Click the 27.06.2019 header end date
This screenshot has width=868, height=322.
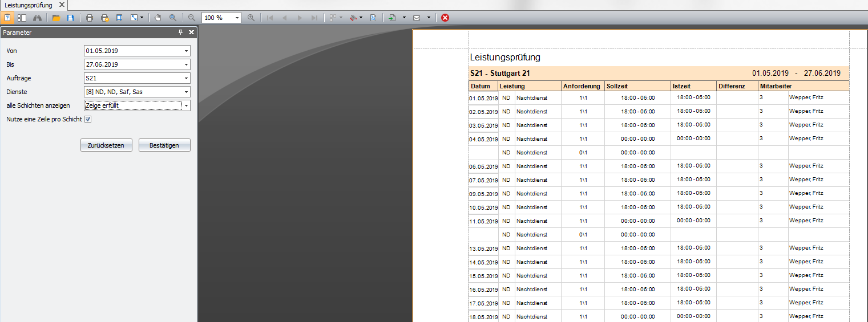point(822,73)
